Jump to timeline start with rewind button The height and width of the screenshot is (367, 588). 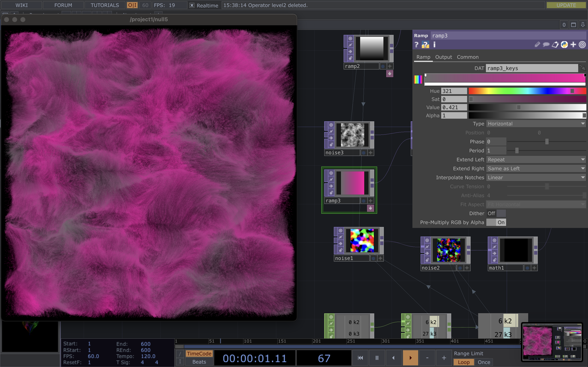pyautogui.click(x=360, y=358)
